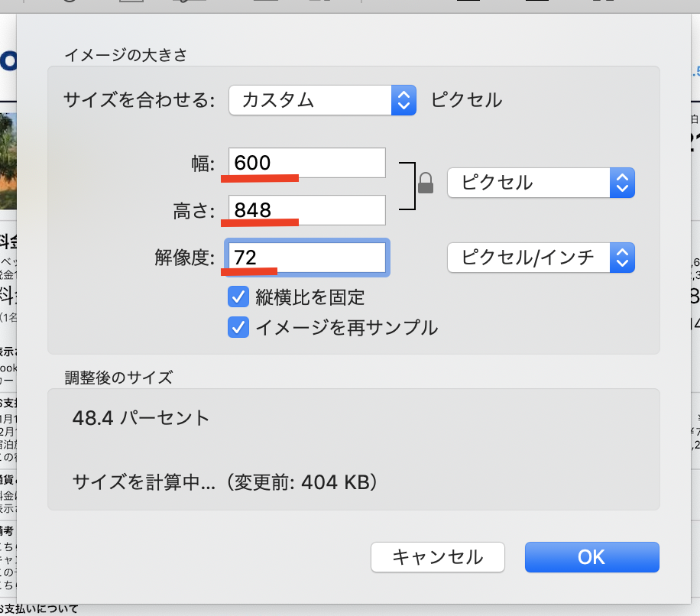
Task: Uncheck the 縦横比を固定 checkbox
Action: pyautogui.click(x=238, y=297)
